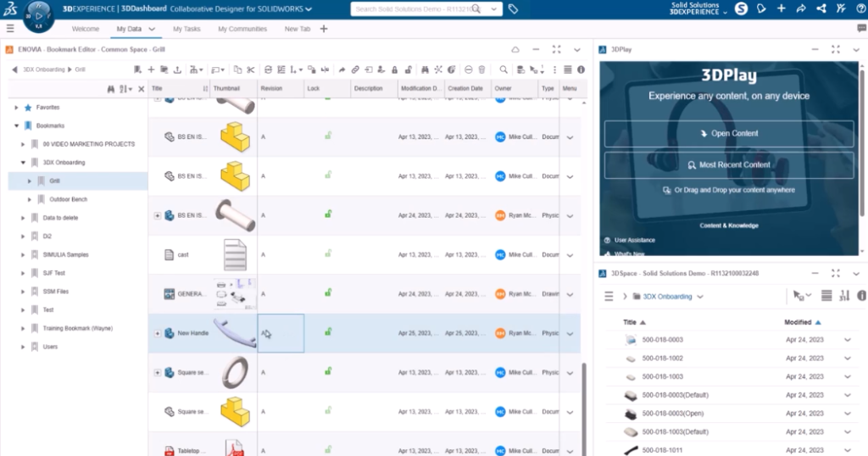Switch to the My Tasks tab
This screenshot has width=868, height=456.
click(x=186, y=29)
